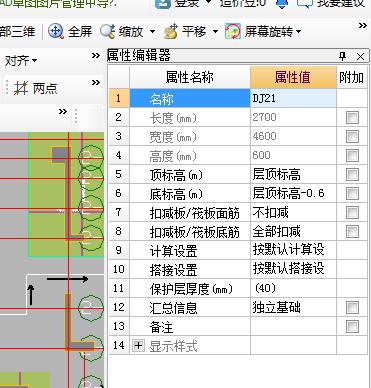The height and width of the screenshot is (388, 371).
Task: Open the 平移 dropdown arrow
Action: 215,32
